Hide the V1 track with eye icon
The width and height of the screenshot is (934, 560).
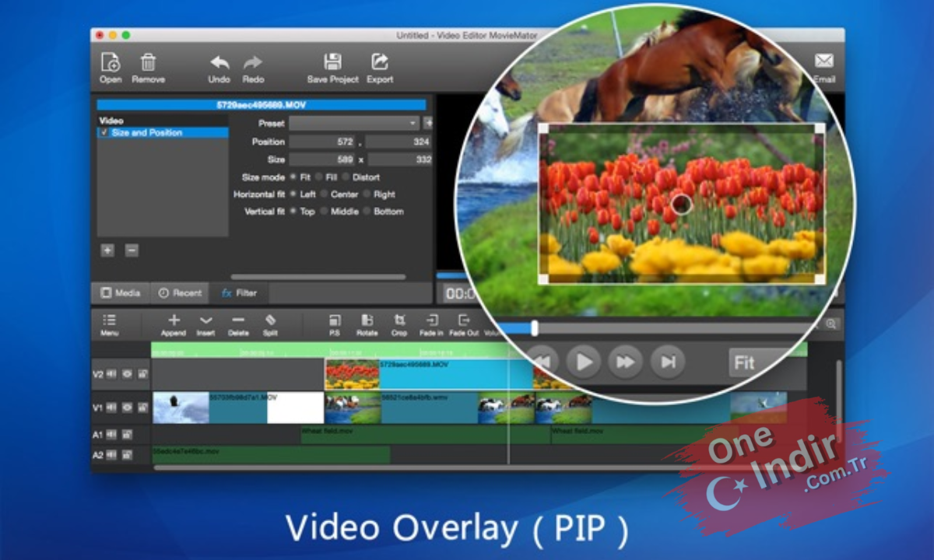click(x=127, y=407)
